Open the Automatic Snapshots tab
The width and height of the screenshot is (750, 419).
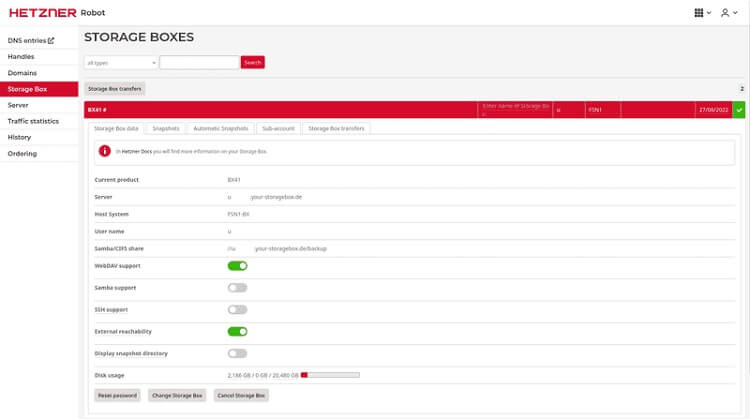coord(220,129)
